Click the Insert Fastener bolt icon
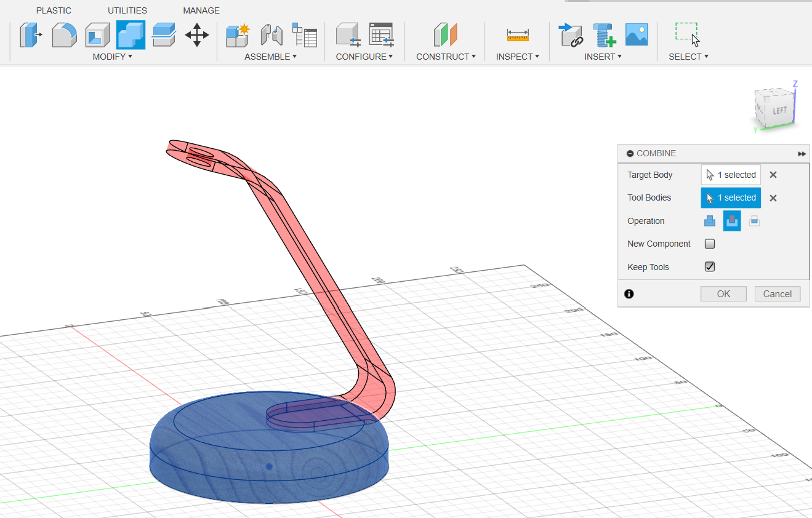812x518 pixels. coord(605,35)
